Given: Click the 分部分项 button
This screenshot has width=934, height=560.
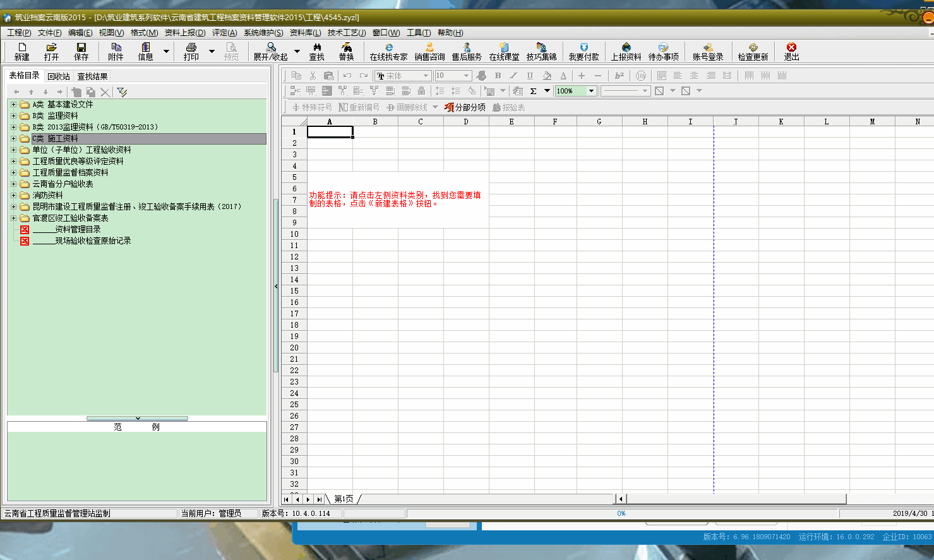Looking at the screenshot, I should tap(465, 107).
